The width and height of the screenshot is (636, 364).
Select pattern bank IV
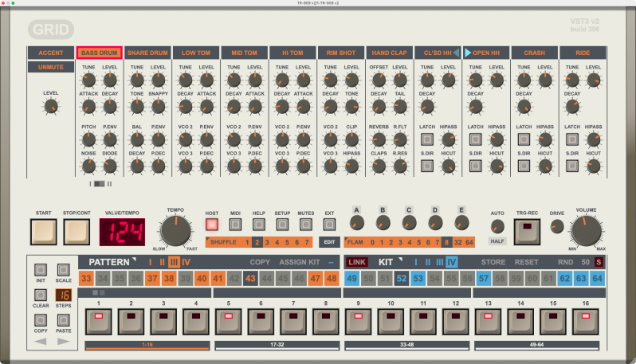click(186, 262)
